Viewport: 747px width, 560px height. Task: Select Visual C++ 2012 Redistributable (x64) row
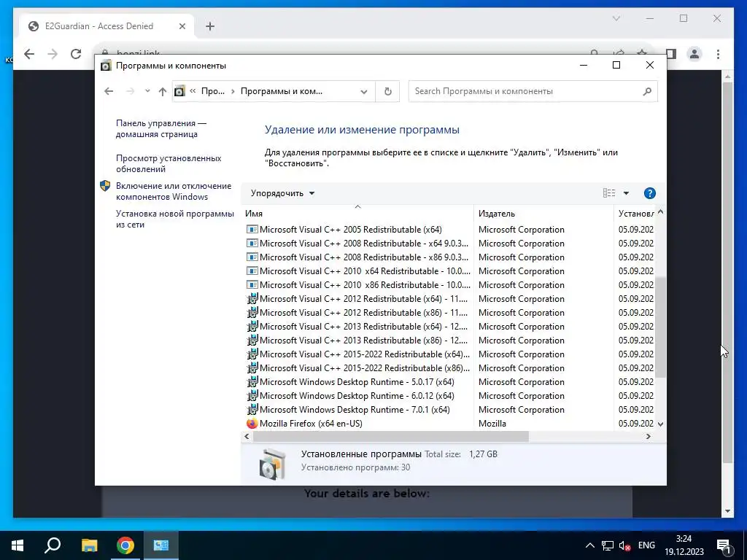click(x=449, y=298)
